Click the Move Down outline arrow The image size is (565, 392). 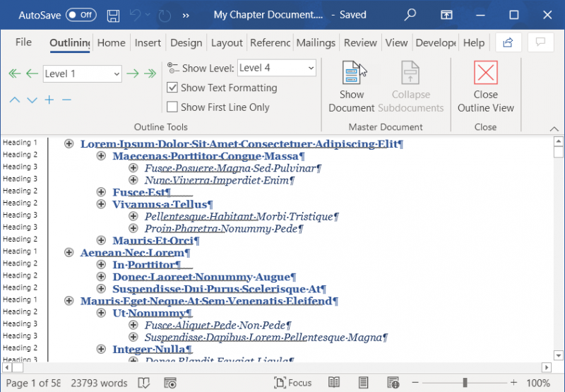(32, 100)
